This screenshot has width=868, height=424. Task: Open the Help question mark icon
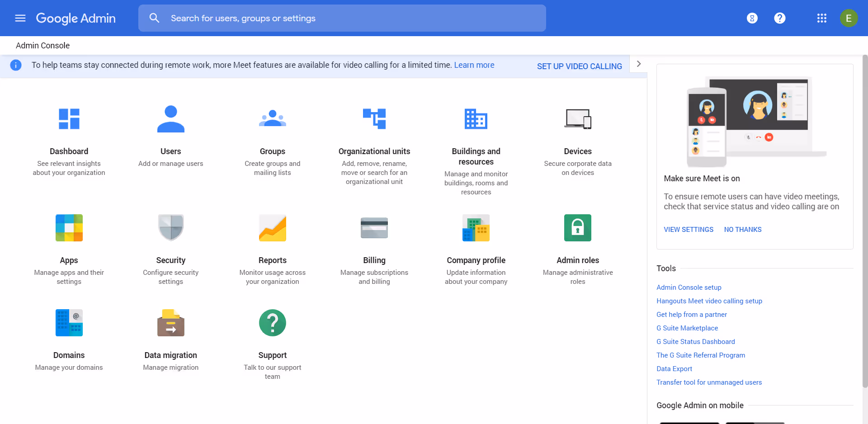tap(779, 18)
